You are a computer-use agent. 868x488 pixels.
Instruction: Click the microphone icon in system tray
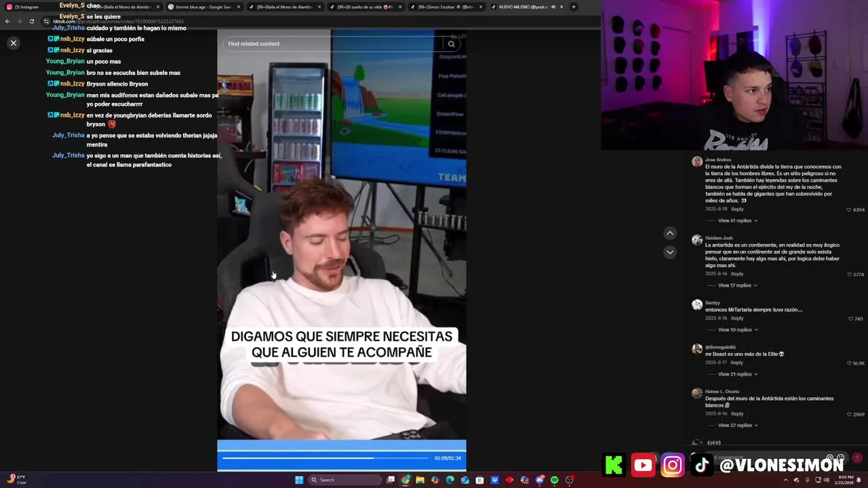click(x=807, y=480)
